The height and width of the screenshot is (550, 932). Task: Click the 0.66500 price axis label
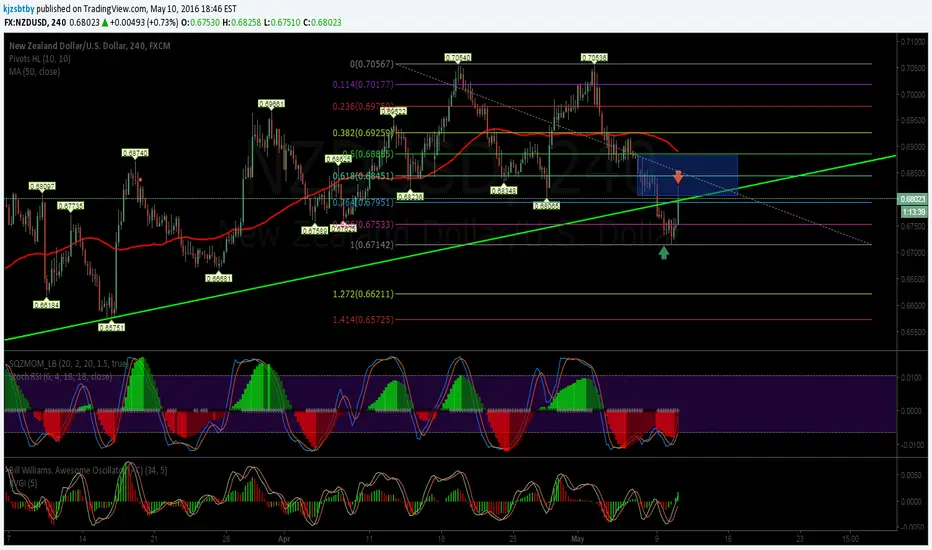pyautogui.click(x=913, y=279)
